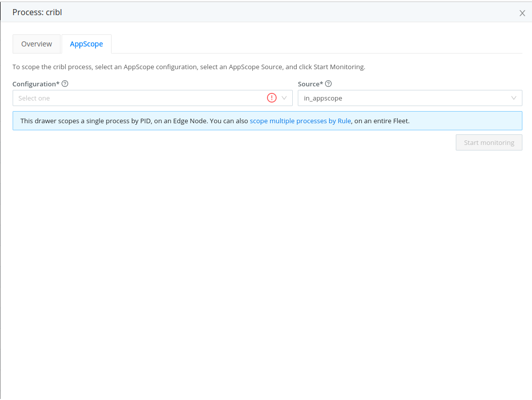Image resolution: width=532 pixels, height=400 pixels.
Task: Click the in_appscope Source selection
Action: (323, 98)
